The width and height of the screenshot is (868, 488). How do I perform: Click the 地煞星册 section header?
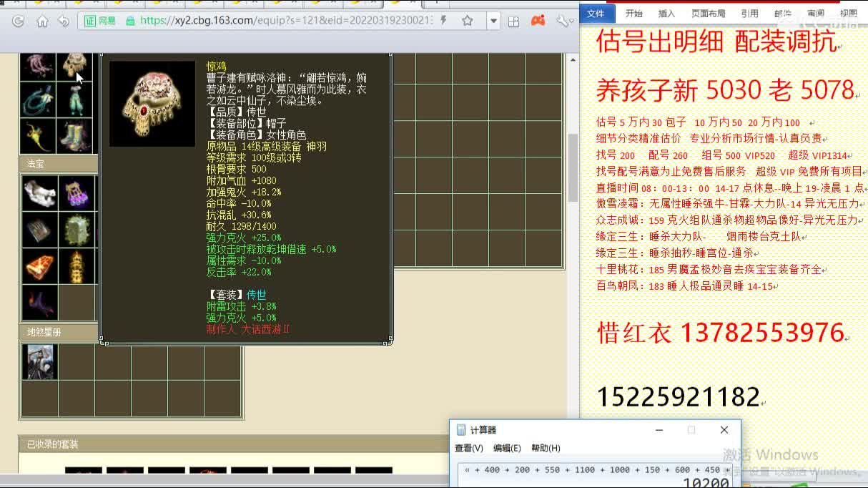(x=59, y=332)
